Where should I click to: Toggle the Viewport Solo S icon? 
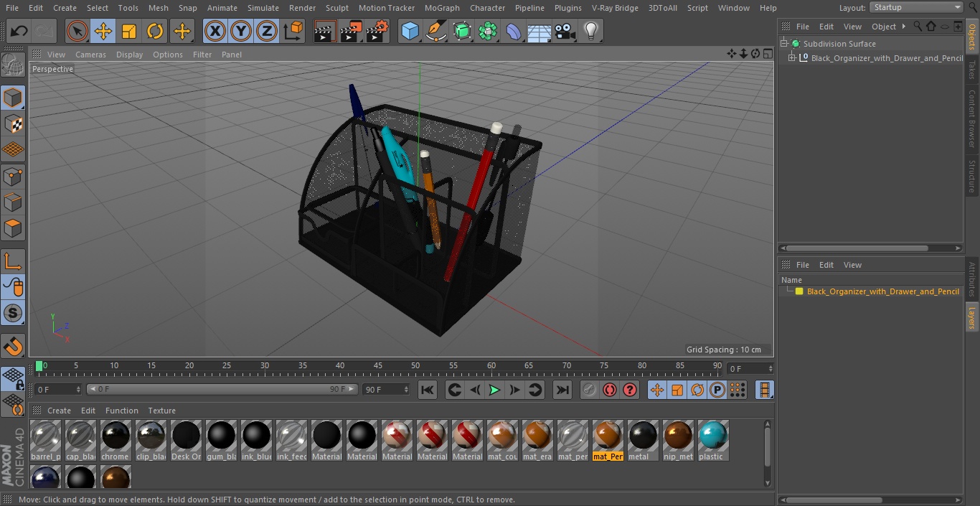(x=13, y=313)
